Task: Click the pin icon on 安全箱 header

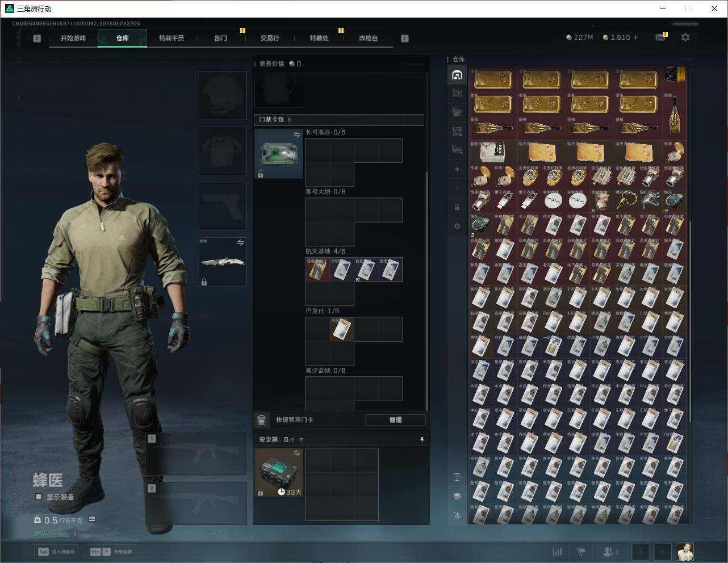Action: click(421, 439)
